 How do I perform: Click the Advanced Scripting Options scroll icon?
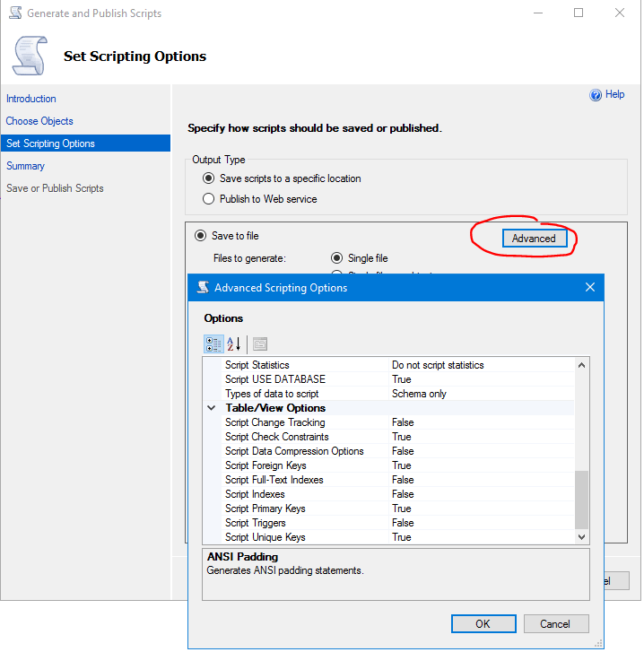click(x=203, y=288)
